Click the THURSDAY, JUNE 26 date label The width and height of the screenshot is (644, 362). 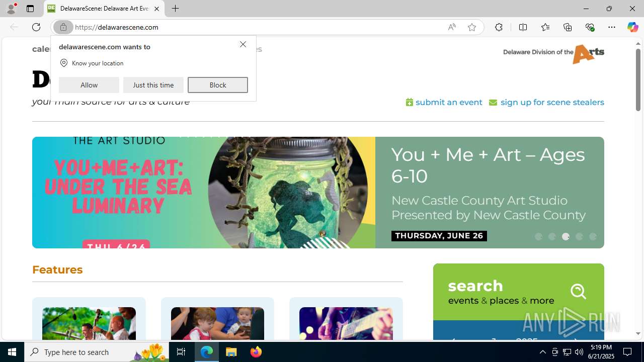tap(439, 236)
